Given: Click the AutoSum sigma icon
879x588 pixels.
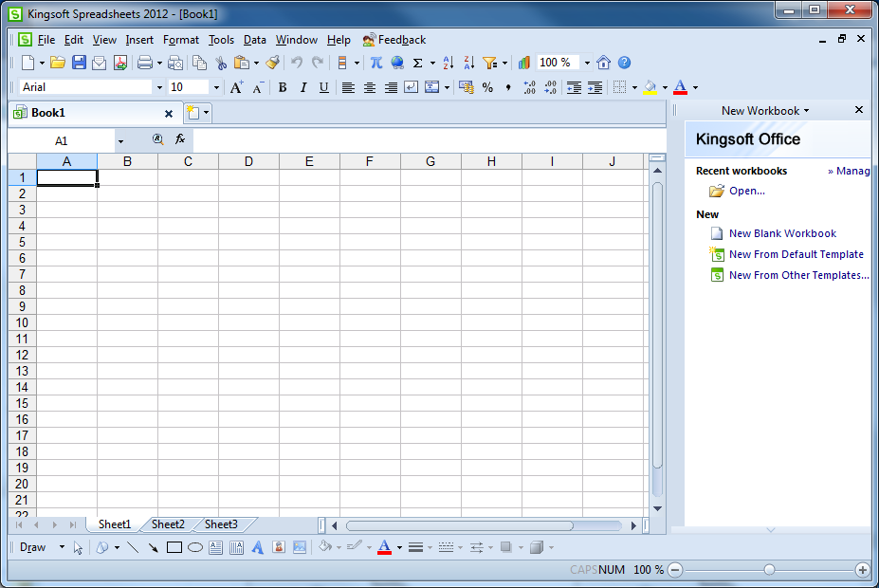Looking at the screenshot, I should [x=417, y=63].
